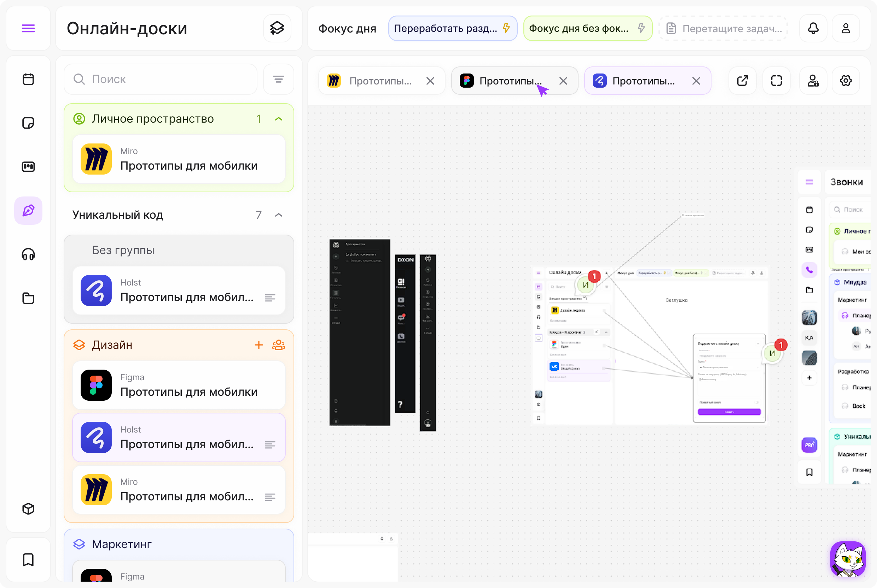Click purple button in canvas dialog frame
Image resolution: width=877 pixels, height=588 pixels.
(x=729, y=412)
